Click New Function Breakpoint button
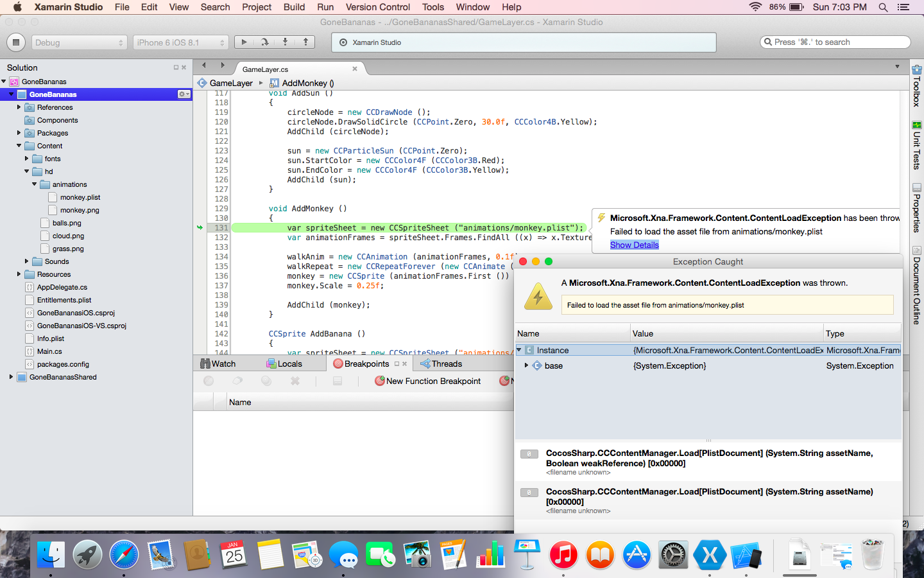 [428, 381]
